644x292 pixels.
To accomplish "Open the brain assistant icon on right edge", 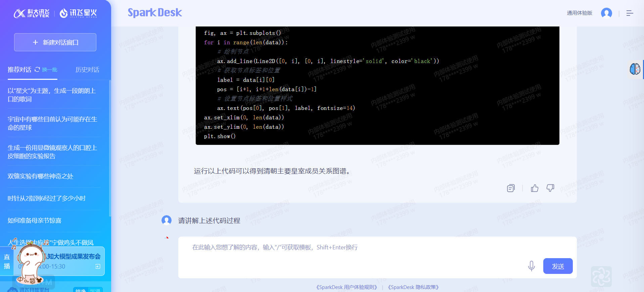I will pos(635,69).
